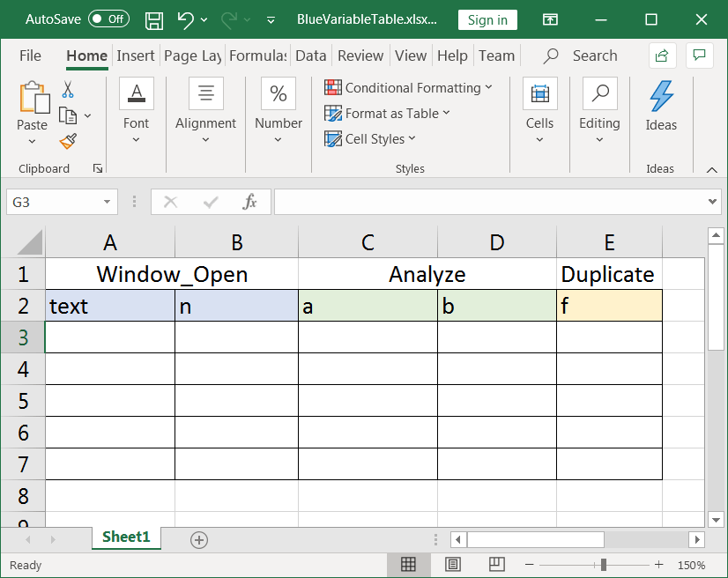Screen dimensions: 728x578
Task: Click the Search magnifier box
Action: 580,56
